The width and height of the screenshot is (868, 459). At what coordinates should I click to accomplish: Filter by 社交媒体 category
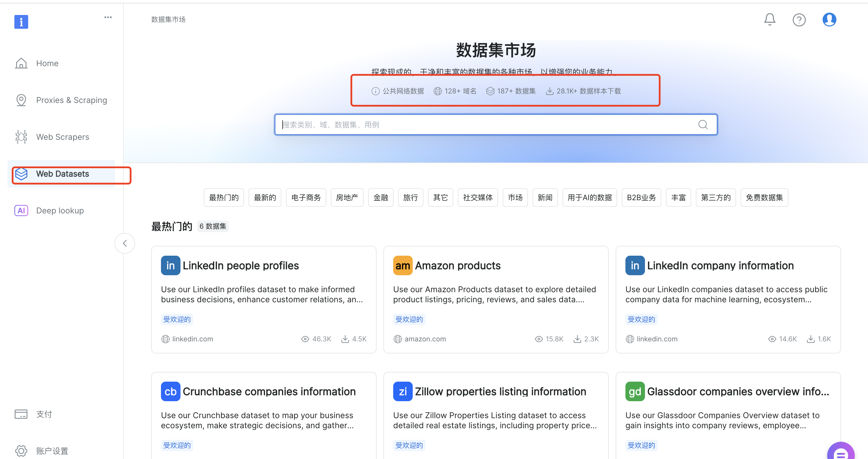478,197
